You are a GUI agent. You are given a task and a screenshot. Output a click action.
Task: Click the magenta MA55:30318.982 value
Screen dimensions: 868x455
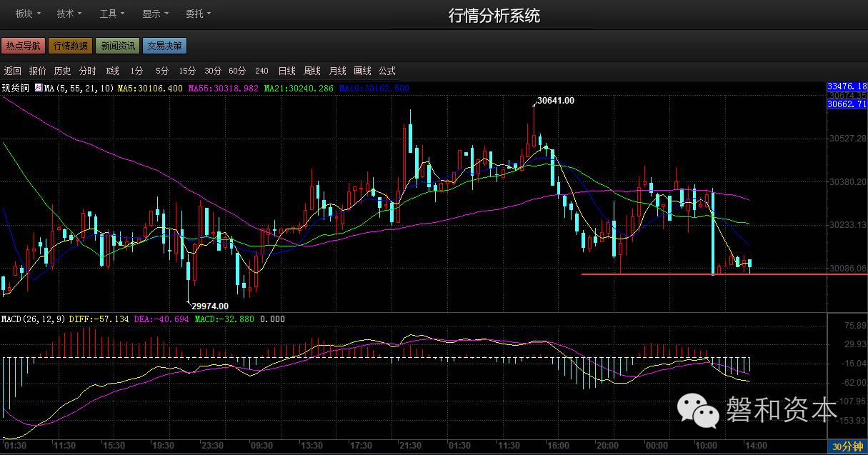223,89
